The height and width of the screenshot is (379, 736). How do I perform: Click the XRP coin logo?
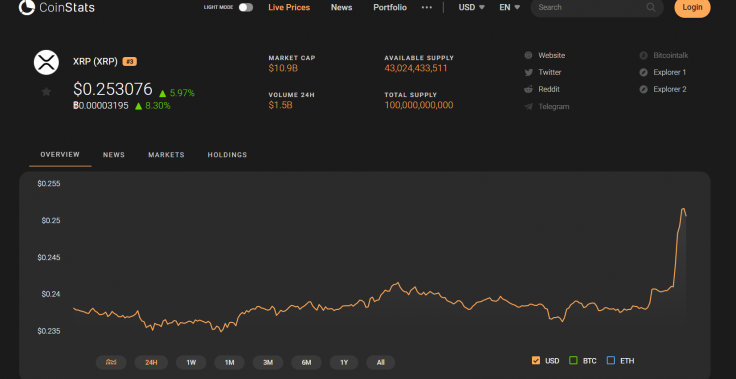[46, 62]
